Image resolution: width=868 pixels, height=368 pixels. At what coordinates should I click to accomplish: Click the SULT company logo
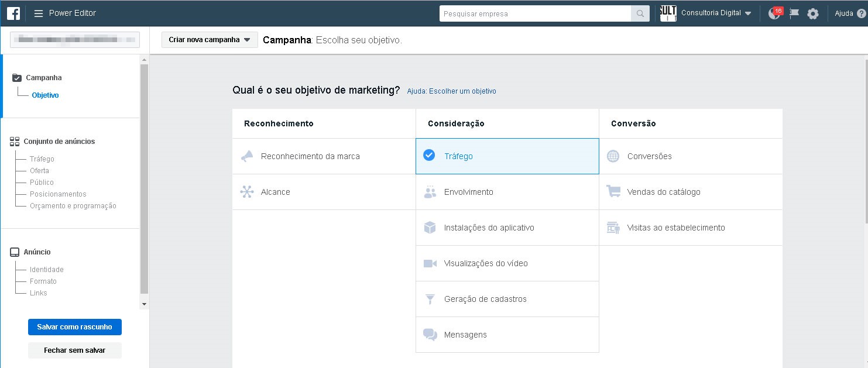pyautogui.click(x=668, y=13)
